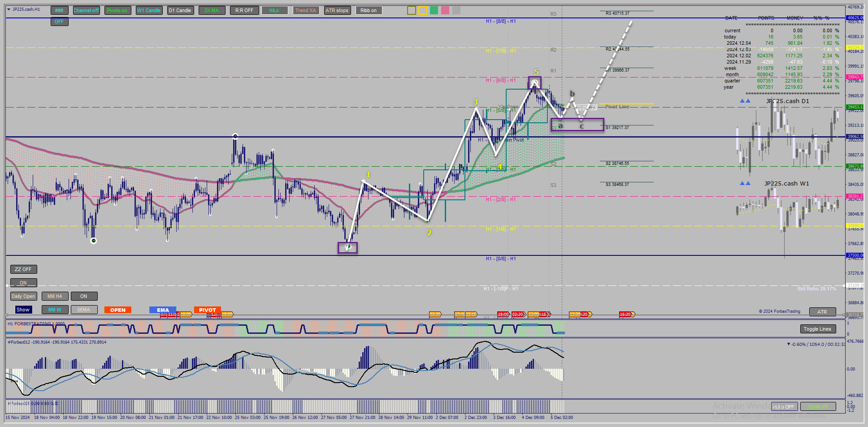Screen dimensions: 868x427
Task: Select the yellow outlined color square
Action: click(x=423, y=10)
